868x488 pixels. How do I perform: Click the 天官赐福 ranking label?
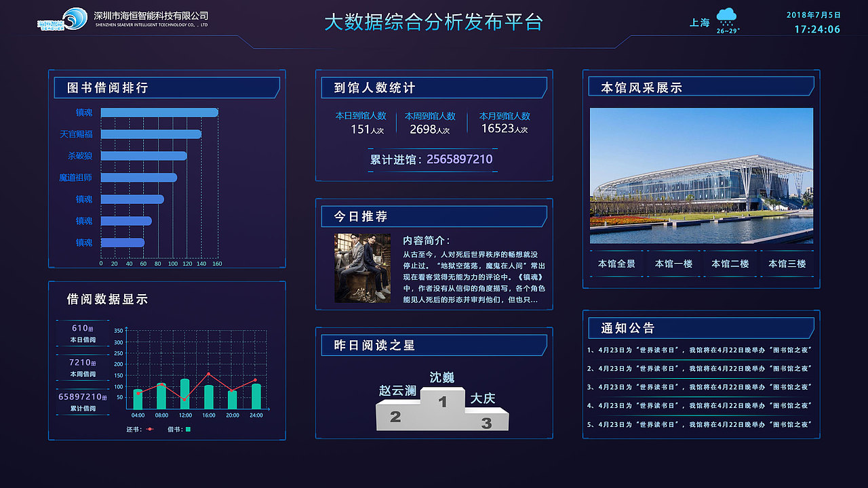[x=76, y=134]
